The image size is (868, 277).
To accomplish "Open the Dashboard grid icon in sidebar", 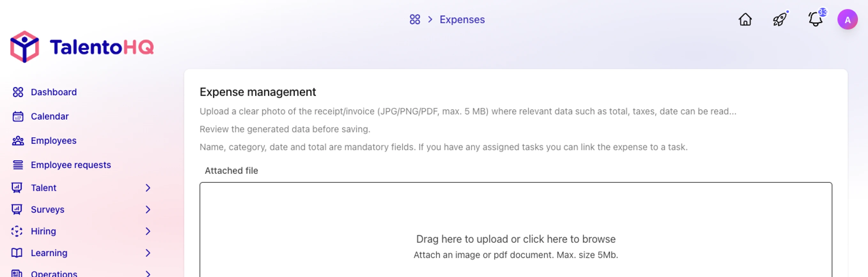I will click(18, 92).
